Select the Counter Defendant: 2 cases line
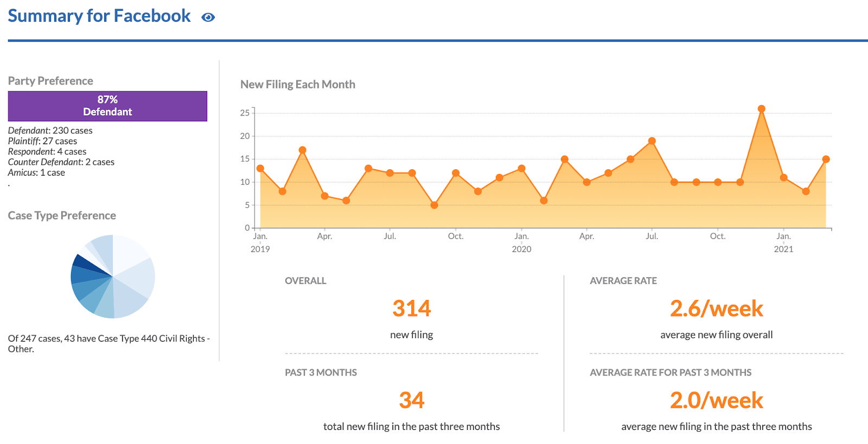 tap(61, 162)
